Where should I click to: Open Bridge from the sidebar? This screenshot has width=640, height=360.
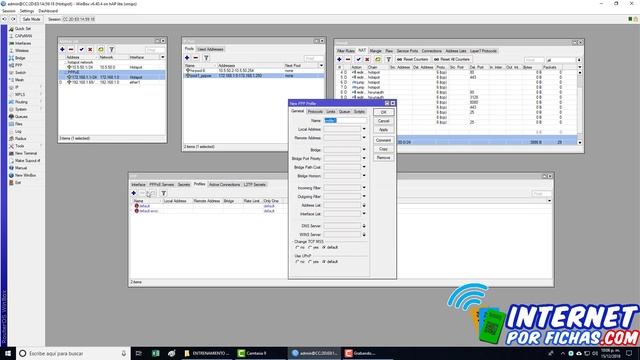20,58
